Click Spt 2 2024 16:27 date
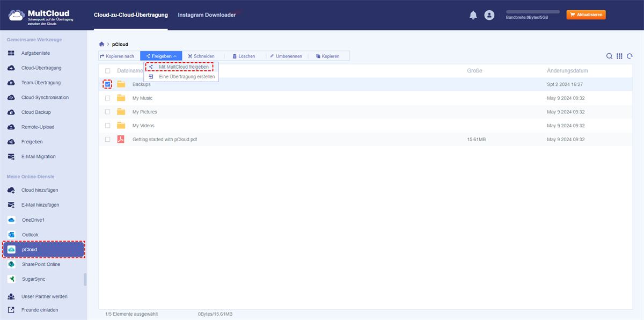Viewport: 644px width, 320px height. point(565,84)
